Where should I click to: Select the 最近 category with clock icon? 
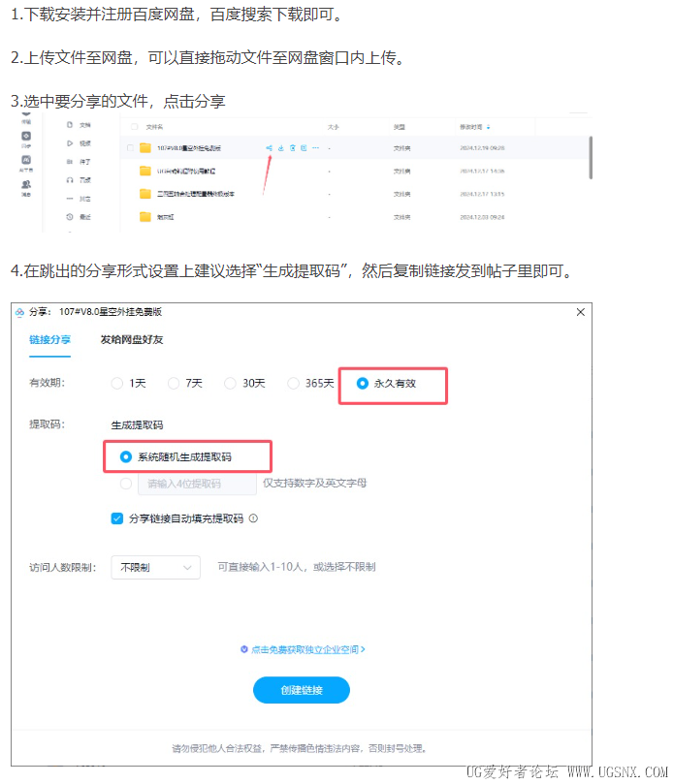pyautogui.click(x=80, y=217)
